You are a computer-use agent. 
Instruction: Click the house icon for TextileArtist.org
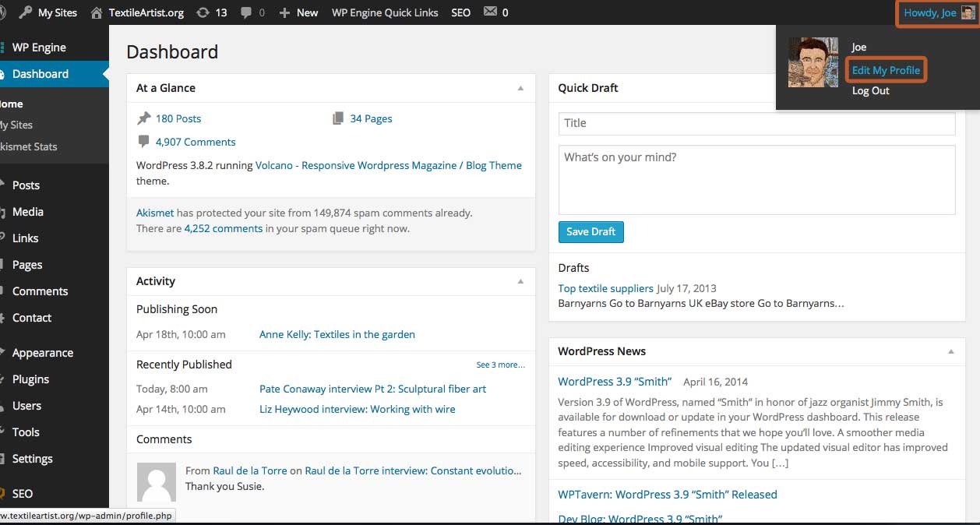97,12
